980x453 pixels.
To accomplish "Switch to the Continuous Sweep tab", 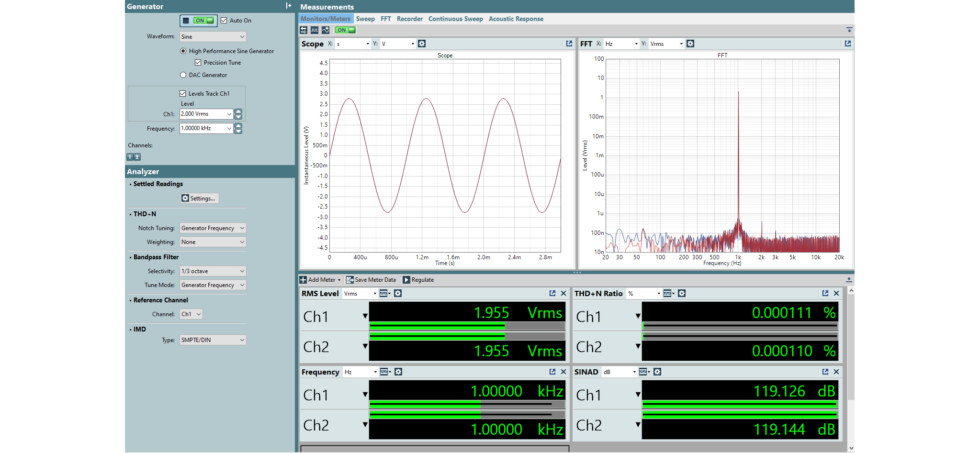I will coord(455,19).
